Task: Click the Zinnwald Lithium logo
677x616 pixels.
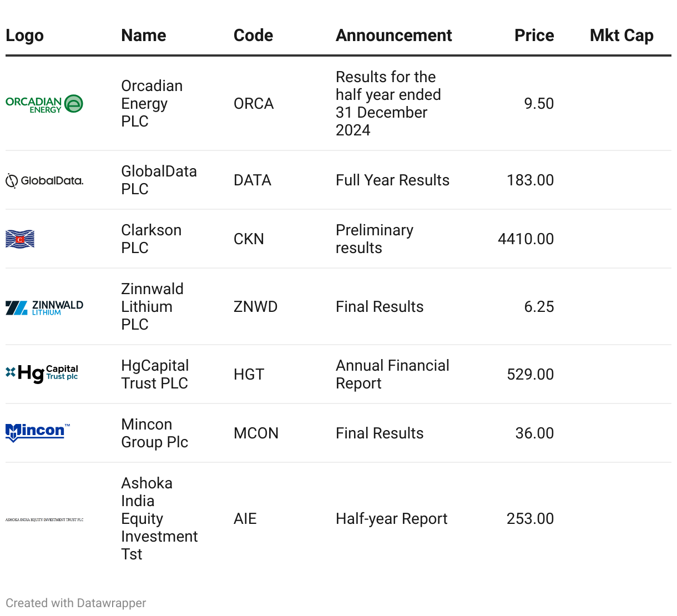Action: (44, 307)
